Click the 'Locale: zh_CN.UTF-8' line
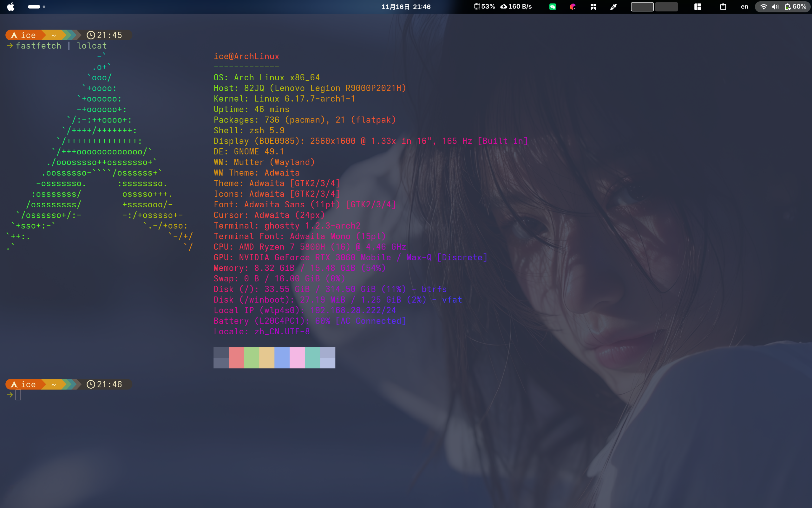 [x=262, y=331]
